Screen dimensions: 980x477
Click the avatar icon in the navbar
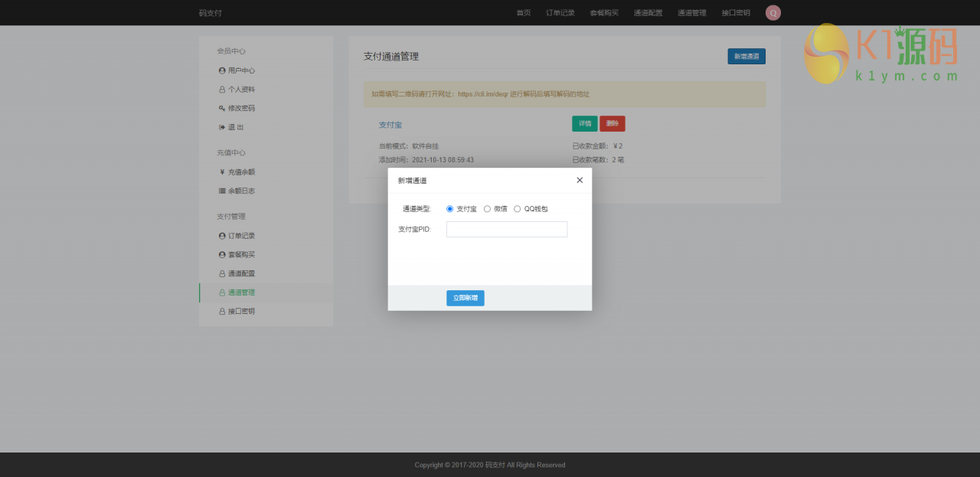pyautogui.click(x=773, y=12)
